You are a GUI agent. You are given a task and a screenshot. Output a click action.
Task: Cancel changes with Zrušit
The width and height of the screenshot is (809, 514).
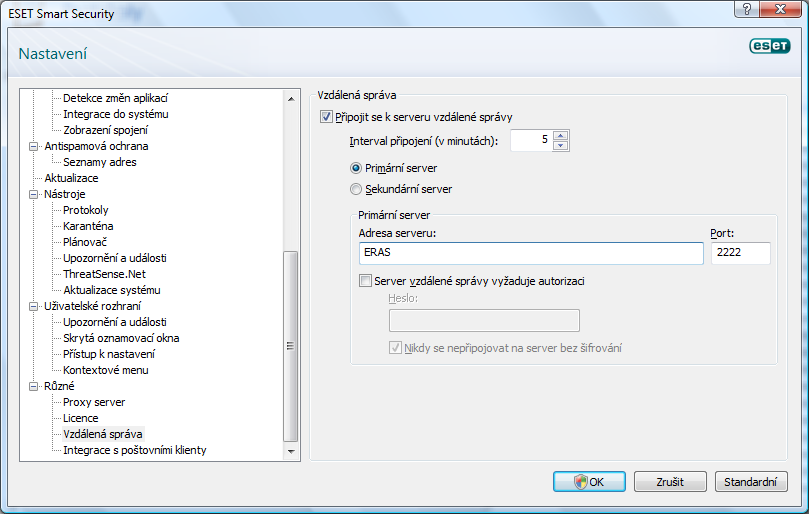click(670, 481)
